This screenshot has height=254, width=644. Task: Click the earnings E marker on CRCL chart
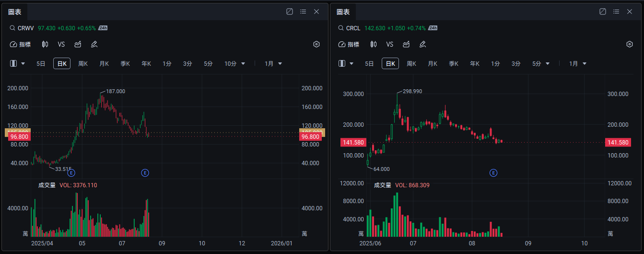pyautogui.click(x=493, y=173)
